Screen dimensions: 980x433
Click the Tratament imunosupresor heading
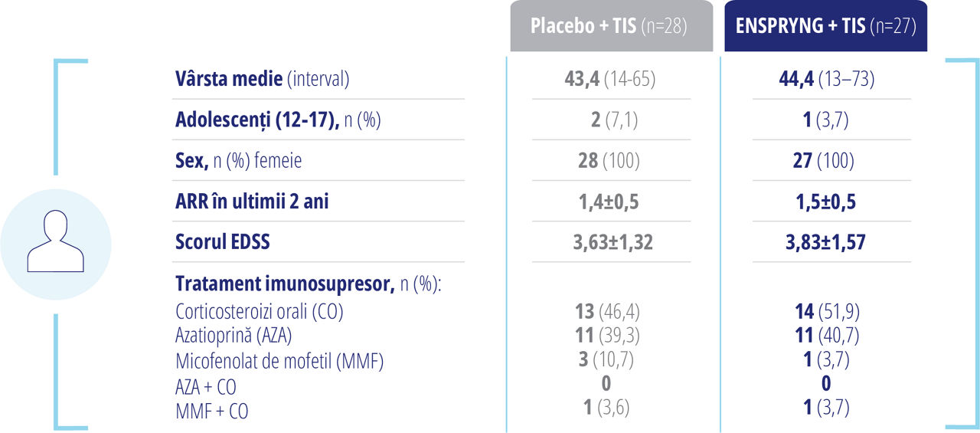tap(309, 284)
